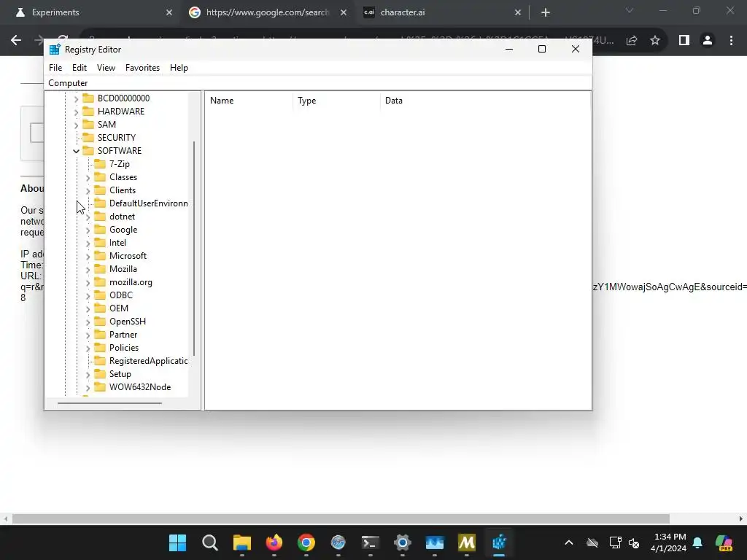
Task: Click the share page icon in Chrome
Action: point(632,41)
